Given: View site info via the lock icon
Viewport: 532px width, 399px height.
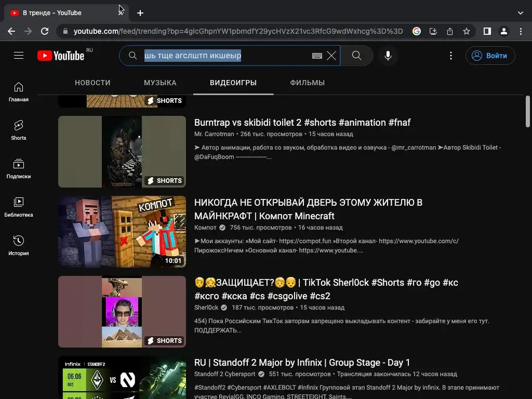Looking at the screenshot, I should point(65,32).
